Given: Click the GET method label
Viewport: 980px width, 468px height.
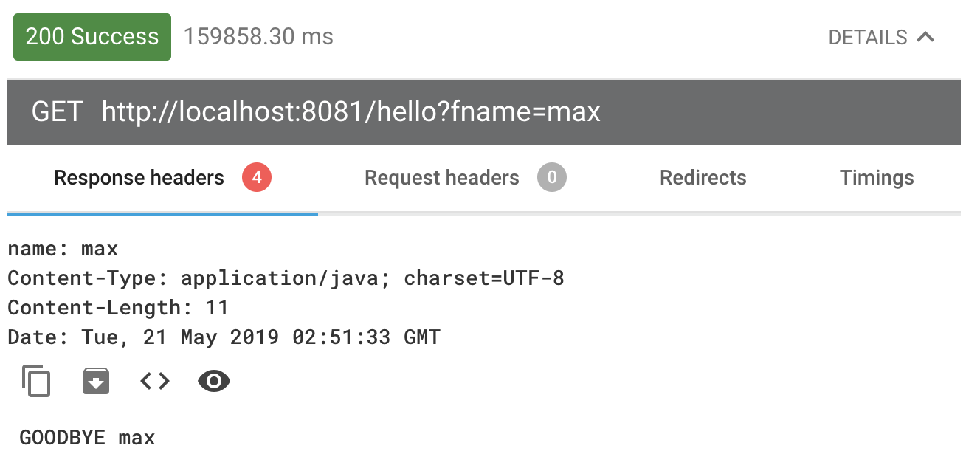Looking at the screenshot, I should coord(57,112).
